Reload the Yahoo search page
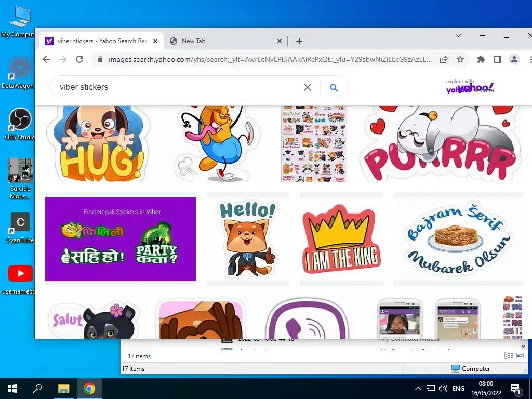The width and height of the screenshot is (532, 399). (79, 59)
